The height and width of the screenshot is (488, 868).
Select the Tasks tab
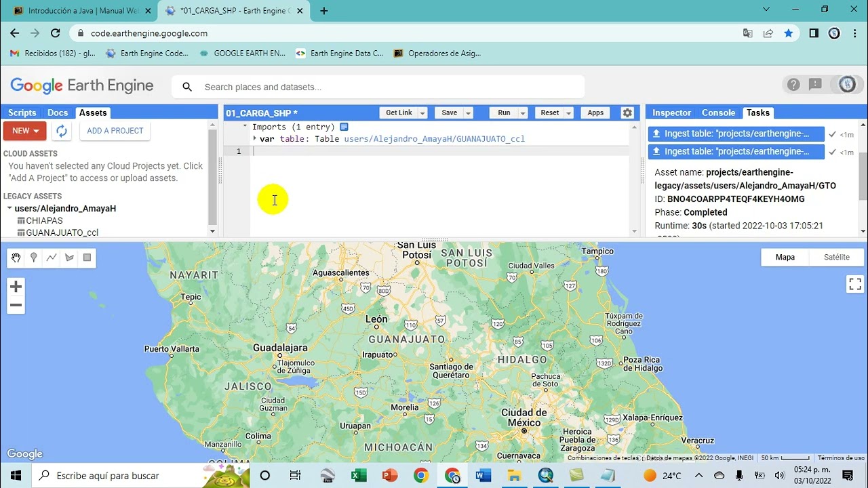pyautogui.click(x=758, y=113)
